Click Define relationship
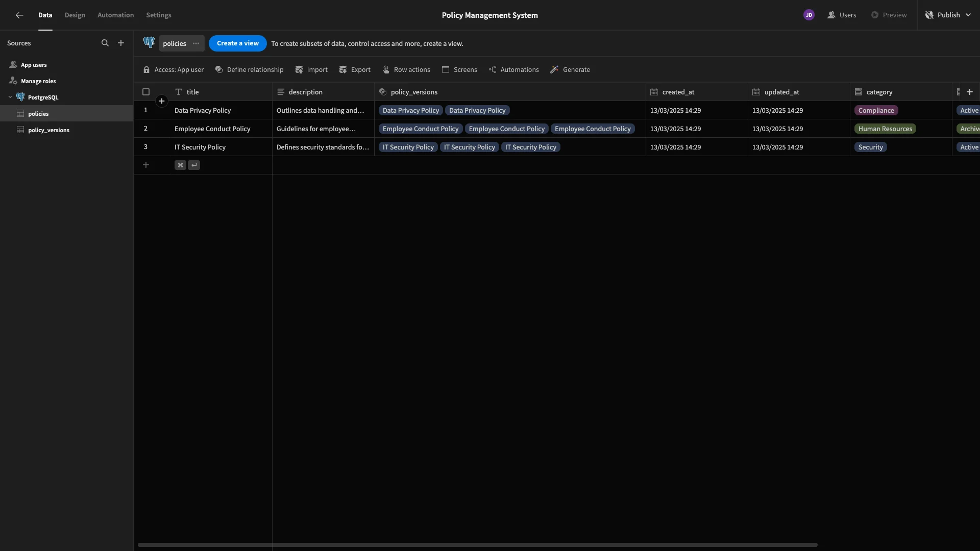980x551 pixels. 249,70
